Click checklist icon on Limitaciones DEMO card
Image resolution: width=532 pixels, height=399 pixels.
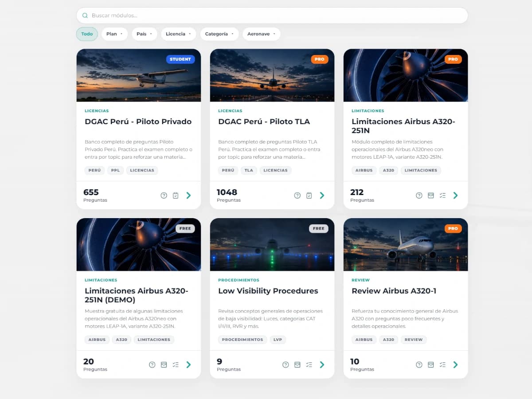176,365
